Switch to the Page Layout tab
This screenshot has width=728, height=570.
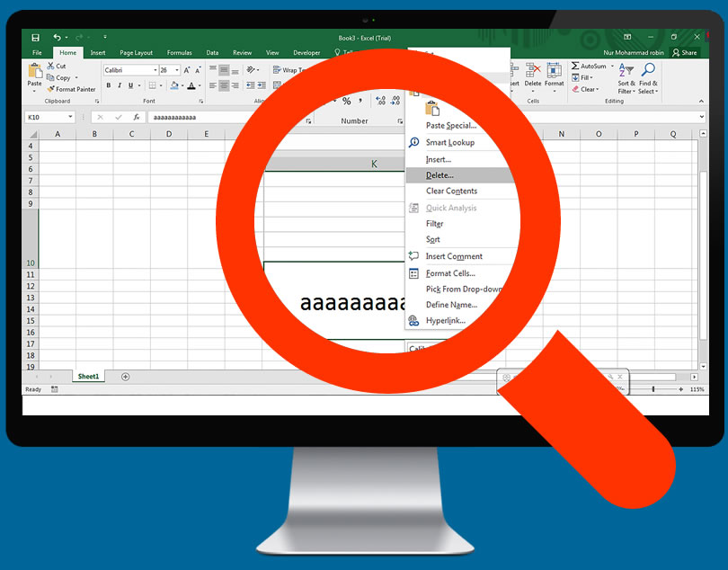coord(137,53)
